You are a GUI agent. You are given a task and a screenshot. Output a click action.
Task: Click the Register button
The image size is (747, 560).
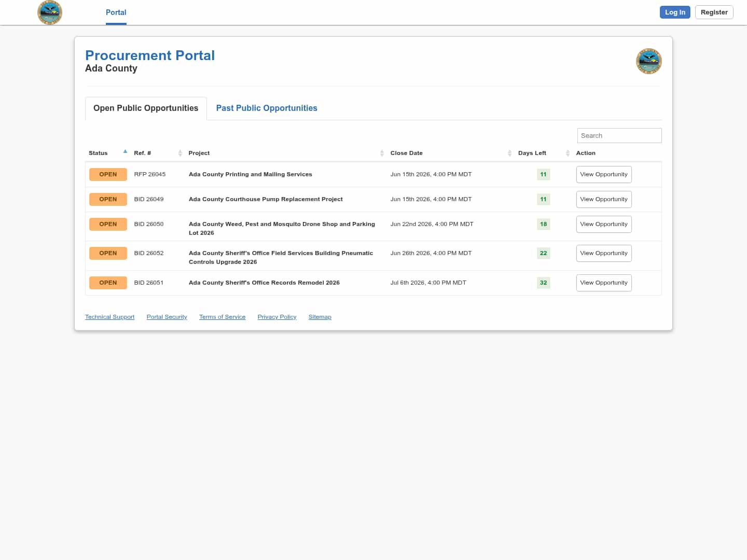coord(714,12)
